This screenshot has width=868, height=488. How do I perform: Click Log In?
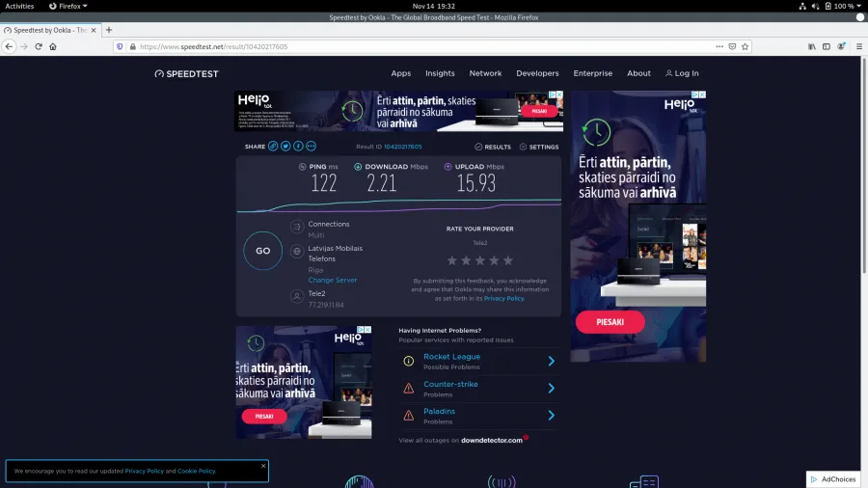coord(682,73)
